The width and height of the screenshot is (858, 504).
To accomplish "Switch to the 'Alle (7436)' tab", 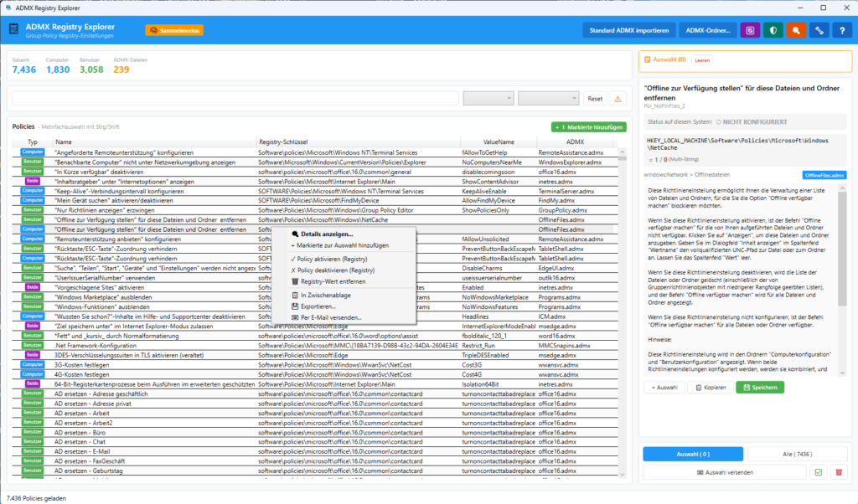I will coord(798,453).
